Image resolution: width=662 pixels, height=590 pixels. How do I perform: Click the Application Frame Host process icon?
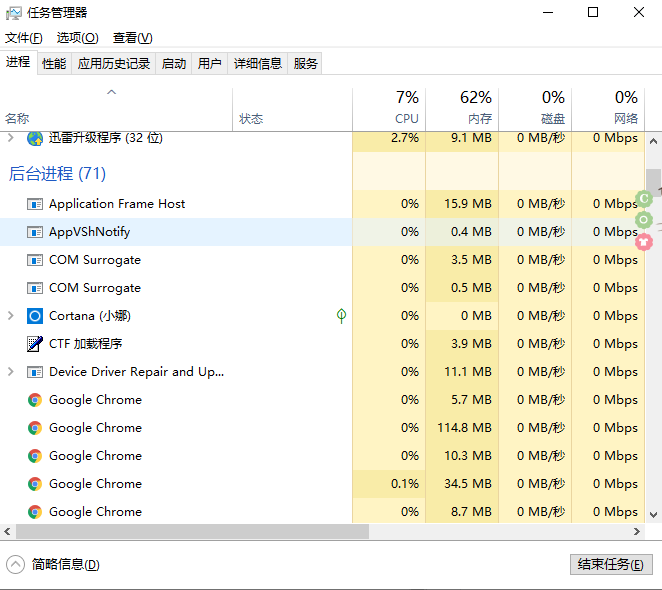point(35,204)
